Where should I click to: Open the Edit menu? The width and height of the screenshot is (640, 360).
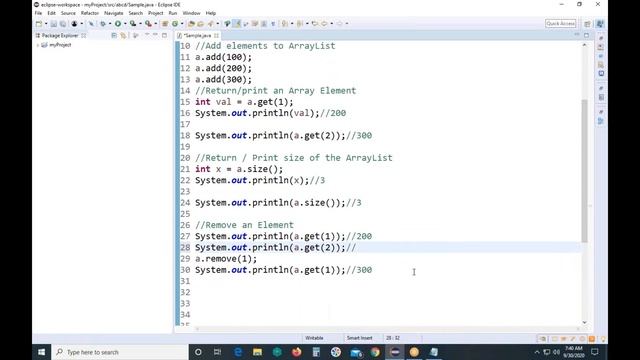pyautogui.click(x=51, y=13)
